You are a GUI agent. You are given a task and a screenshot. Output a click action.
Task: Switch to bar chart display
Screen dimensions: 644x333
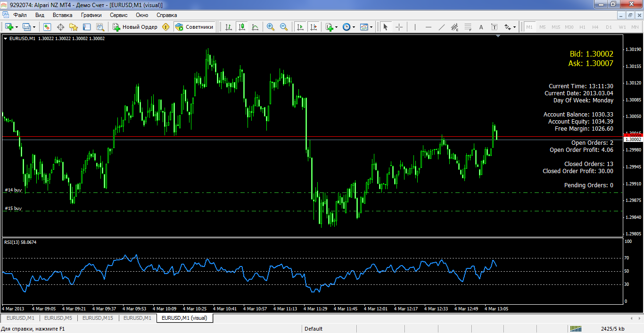click(229, 27)
